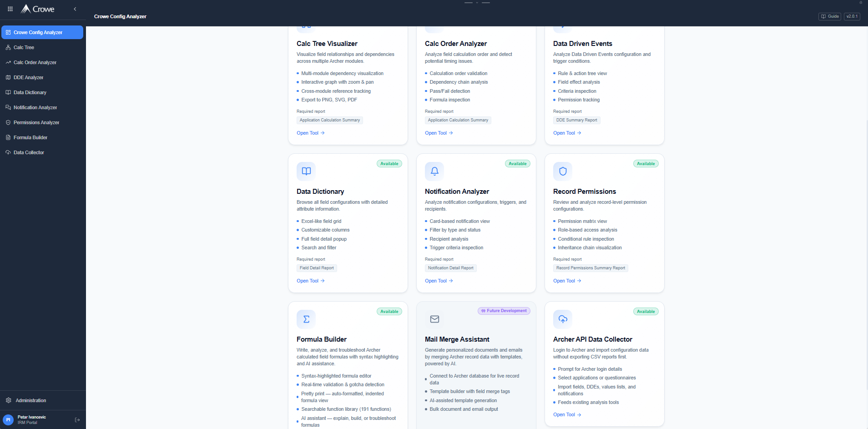Open Administration section
868x429 pixels.
point(42,400)
